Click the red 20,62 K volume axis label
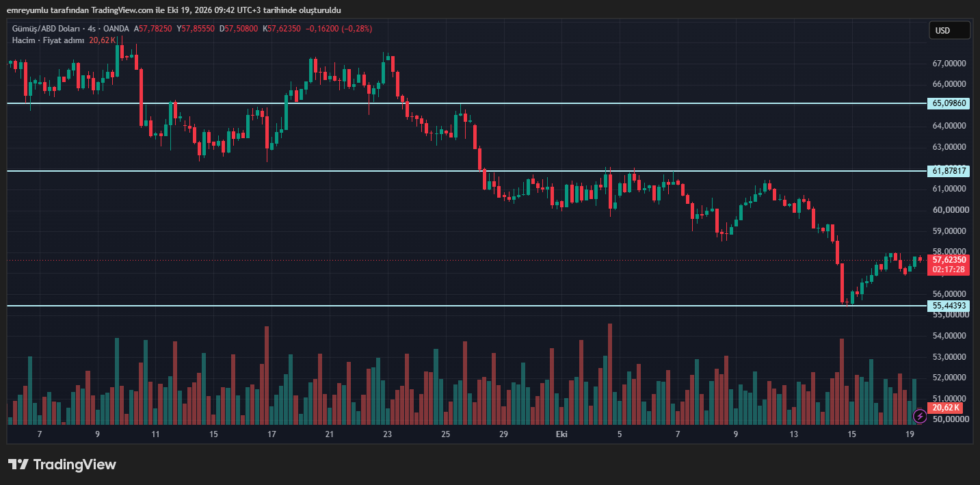This screenshot has width=980, height=485. click(x=946, y=408)
